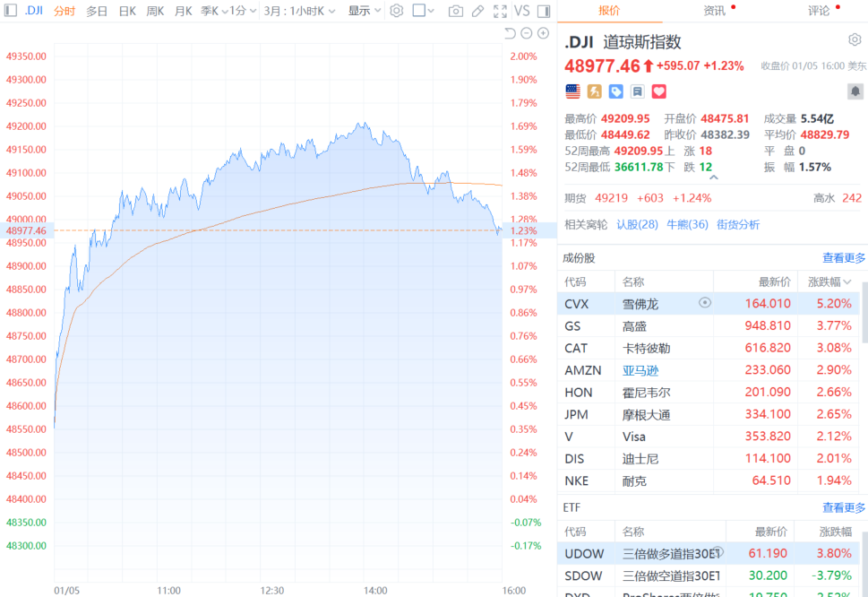Image resolution: width=868 pixels, height=597 pixels.
Task: Open the 报价 quote tab
Action: [609, 11]
